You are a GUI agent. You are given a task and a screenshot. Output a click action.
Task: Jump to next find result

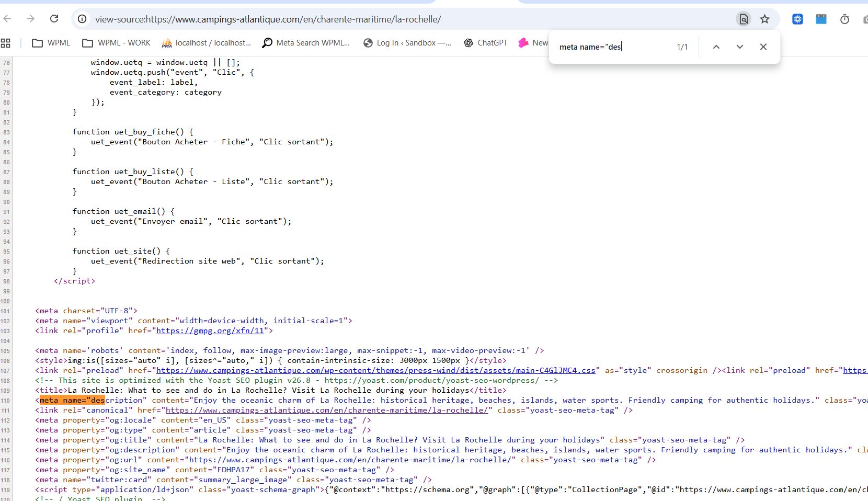[739, 47]
